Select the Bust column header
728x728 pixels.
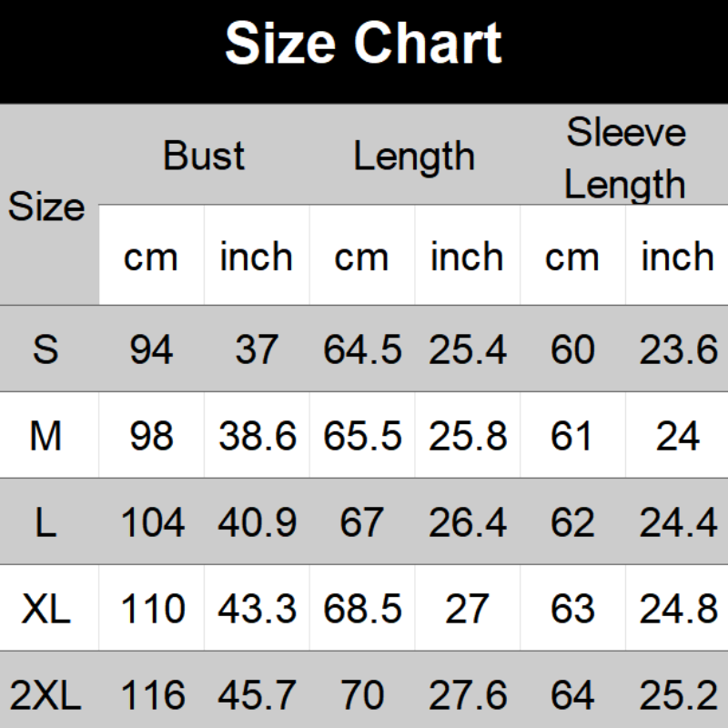204,155
